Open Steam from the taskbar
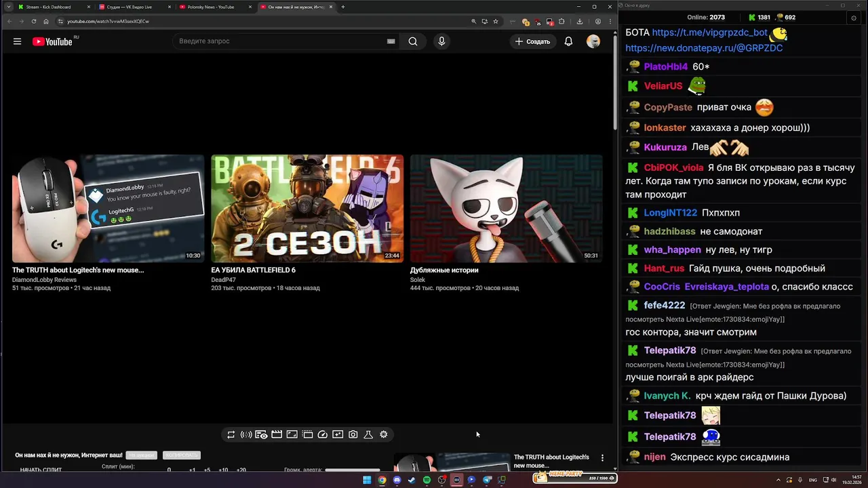Screen dimensions: 868x488 pyautogui.click(x=412, y=480)
